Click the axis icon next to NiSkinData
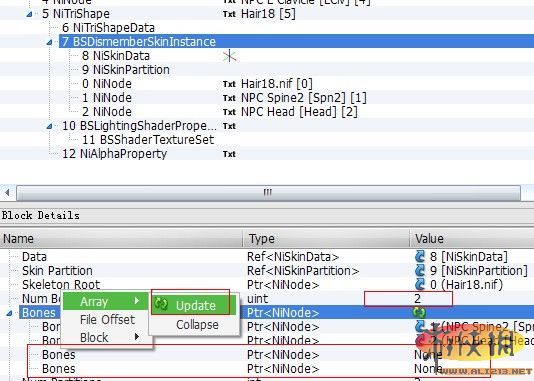The image size is (534, 381). point(230,56)
